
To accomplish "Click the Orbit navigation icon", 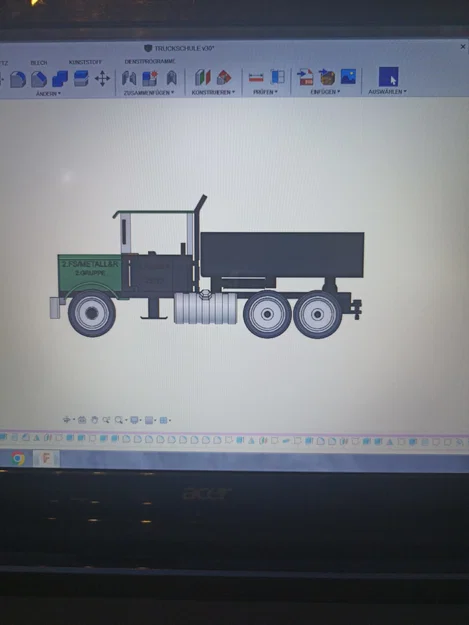I will (x=66, y=420).
